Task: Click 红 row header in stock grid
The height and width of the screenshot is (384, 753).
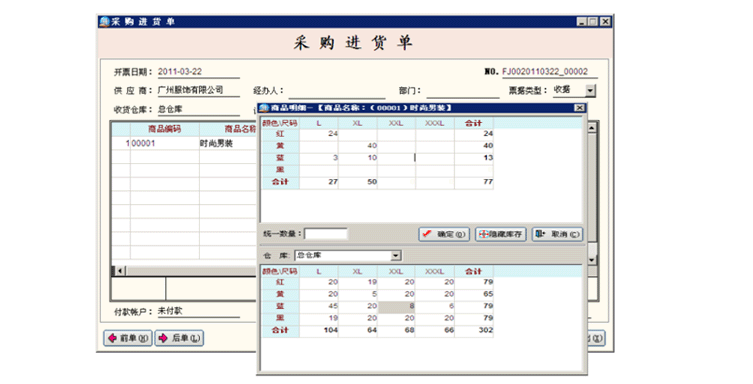Action: [x=280, y=282]
